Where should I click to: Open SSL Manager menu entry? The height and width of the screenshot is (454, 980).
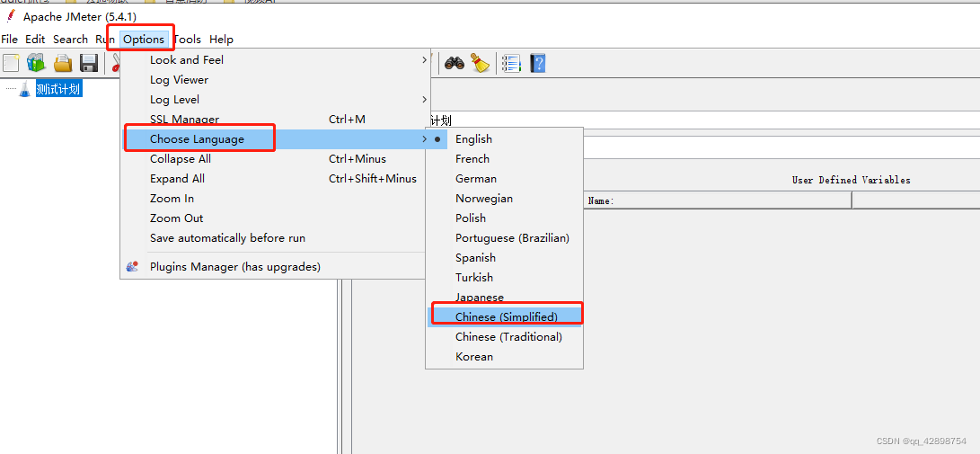(x=275, y=120)
